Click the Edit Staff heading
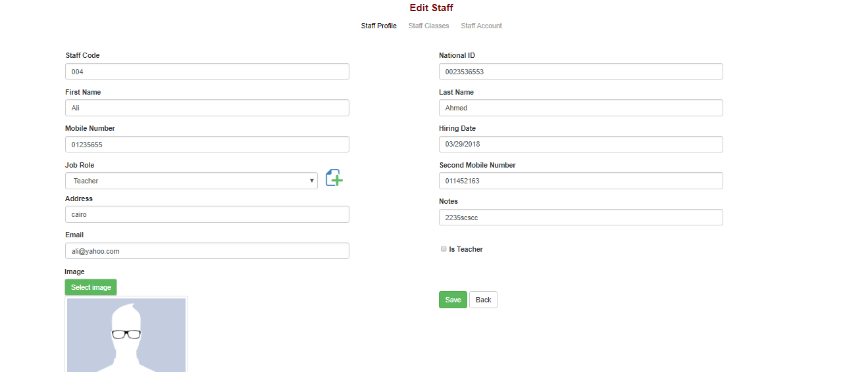Screen dimensions: 868x372 431,8
